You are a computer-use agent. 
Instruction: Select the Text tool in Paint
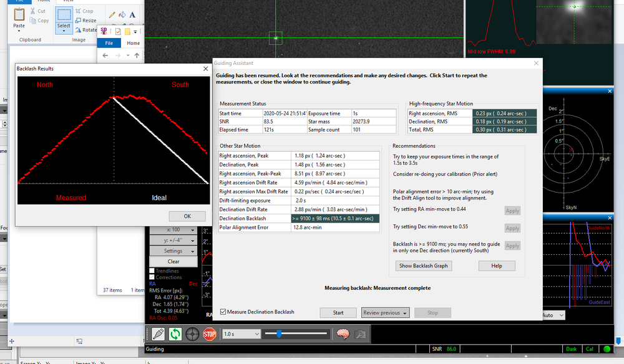(132, 14)
